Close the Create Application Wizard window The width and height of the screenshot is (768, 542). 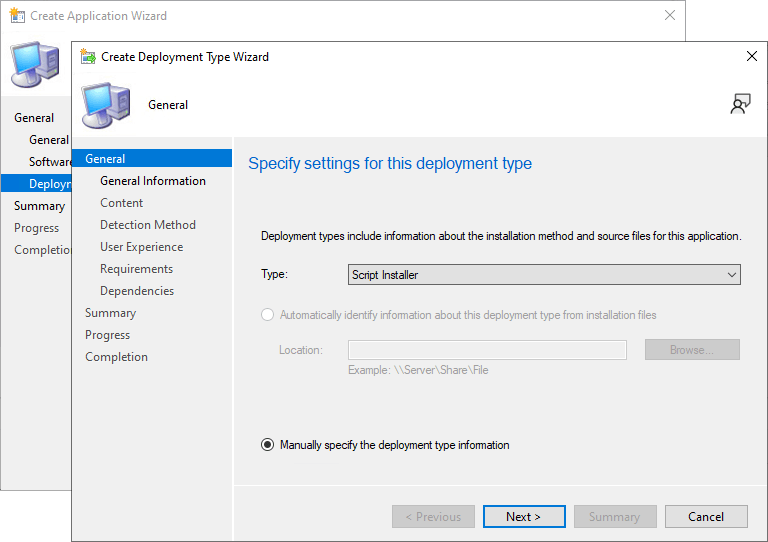point(670,15)
